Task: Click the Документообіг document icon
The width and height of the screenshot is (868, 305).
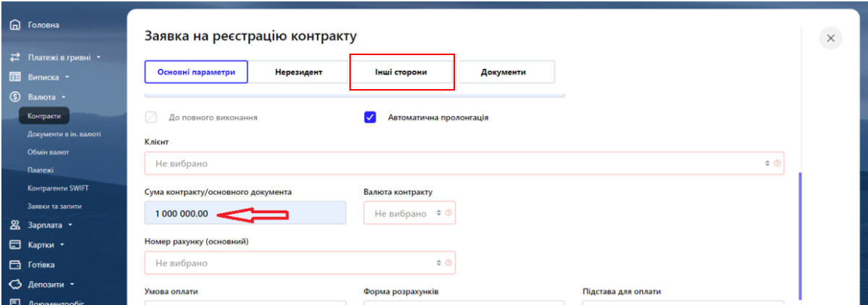Action: [x=14, y=301]
